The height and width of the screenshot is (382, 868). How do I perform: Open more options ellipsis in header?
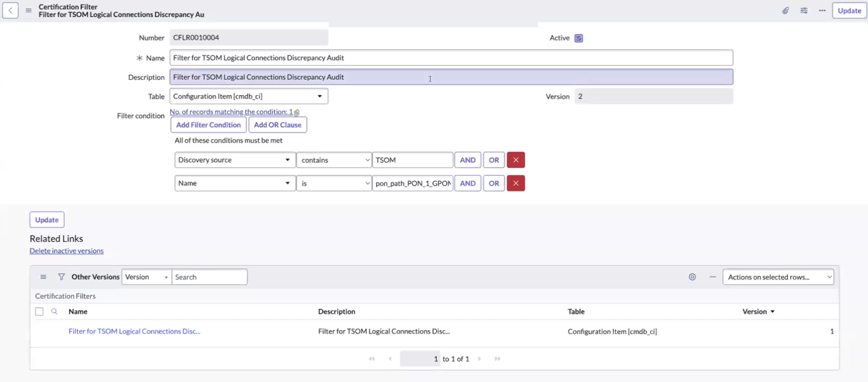tap(822, 10)
